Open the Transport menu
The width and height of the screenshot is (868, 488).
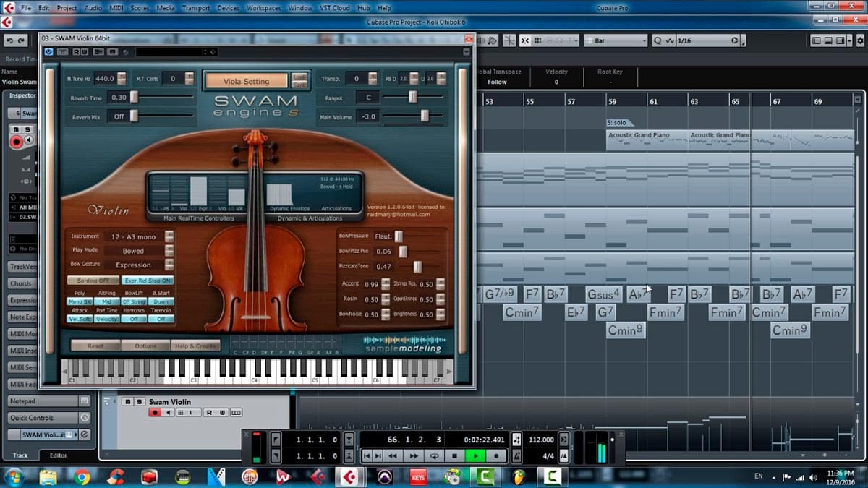point(197,8)
